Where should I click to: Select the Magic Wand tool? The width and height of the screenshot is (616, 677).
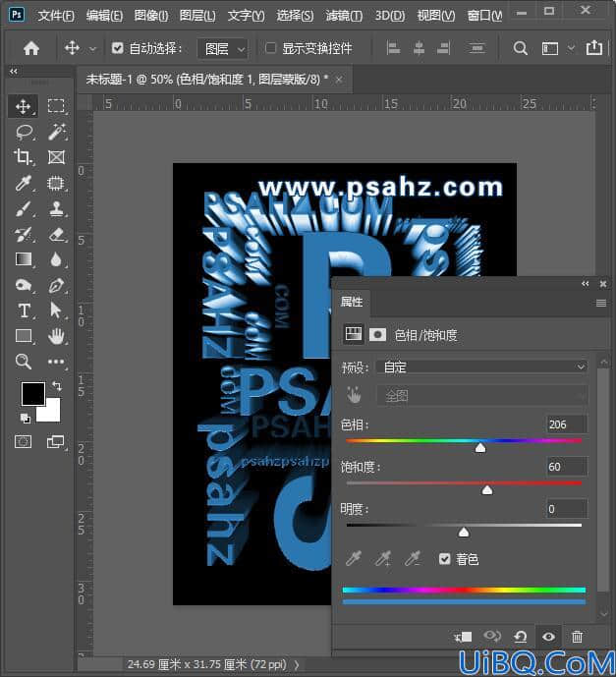pyautogui.click(x=57, y=132)
